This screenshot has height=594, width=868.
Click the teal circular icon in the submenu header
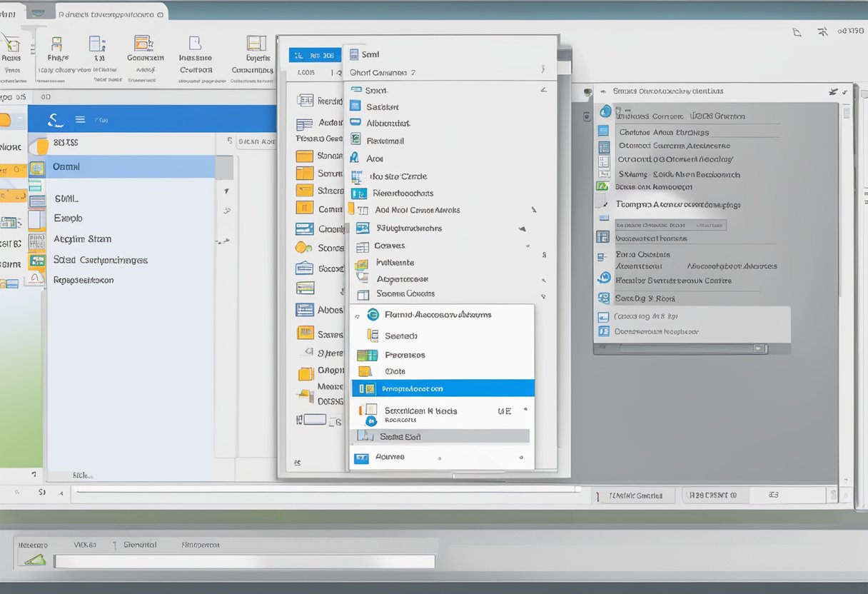pos(373,314)
